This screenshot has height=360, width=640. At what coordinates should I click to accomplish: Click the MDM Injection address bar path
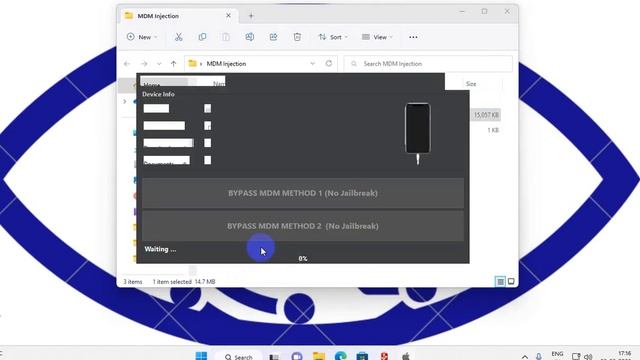226,64
